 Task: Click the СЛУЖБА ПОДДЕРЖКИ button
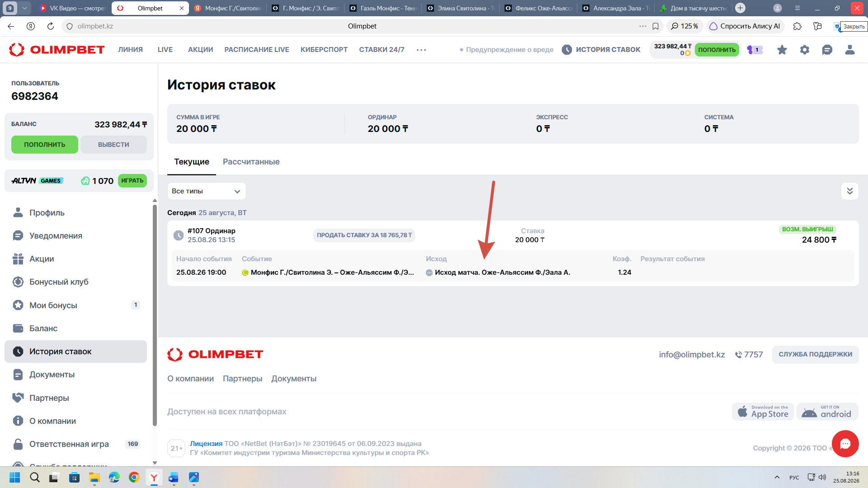point(815,355)
